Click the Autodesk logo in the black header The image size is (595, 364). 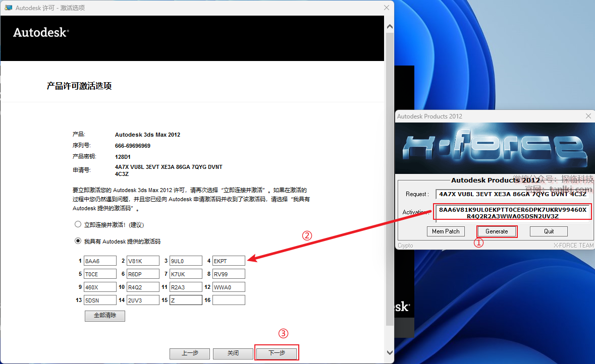tap(41, 33)
